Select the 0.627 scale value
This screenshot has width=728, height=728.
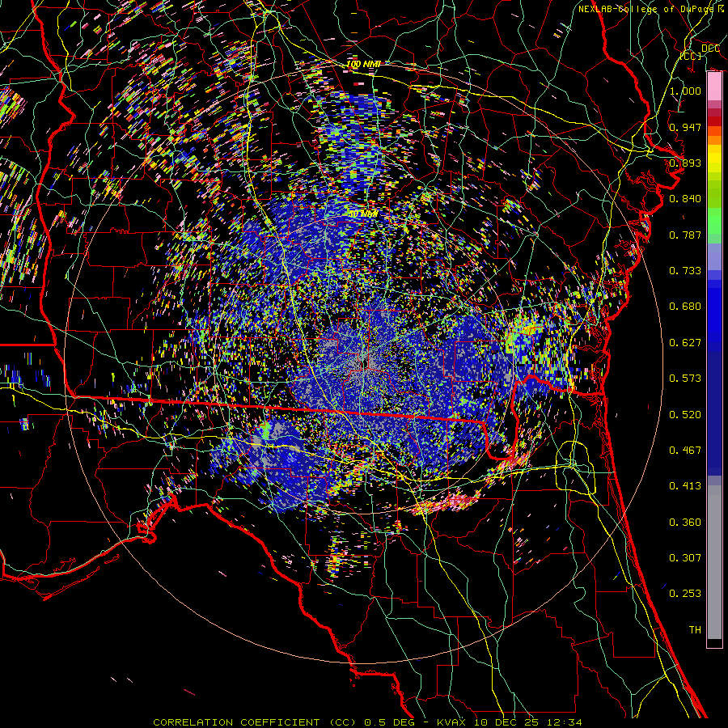(685, 343)
